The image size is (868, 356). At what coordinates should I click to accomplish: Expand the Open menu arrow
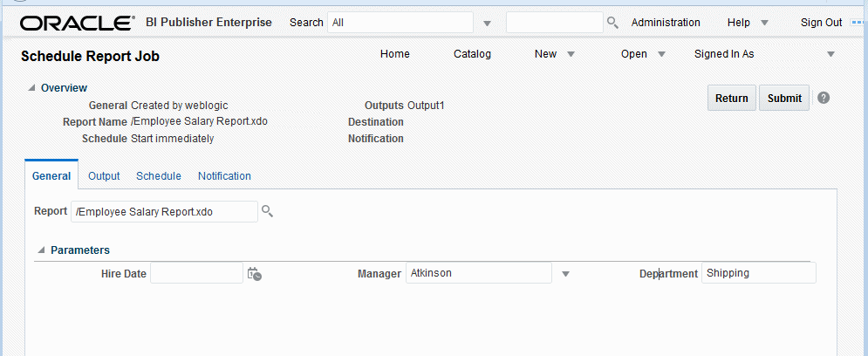pyautogui.click(x=661, y=54)
